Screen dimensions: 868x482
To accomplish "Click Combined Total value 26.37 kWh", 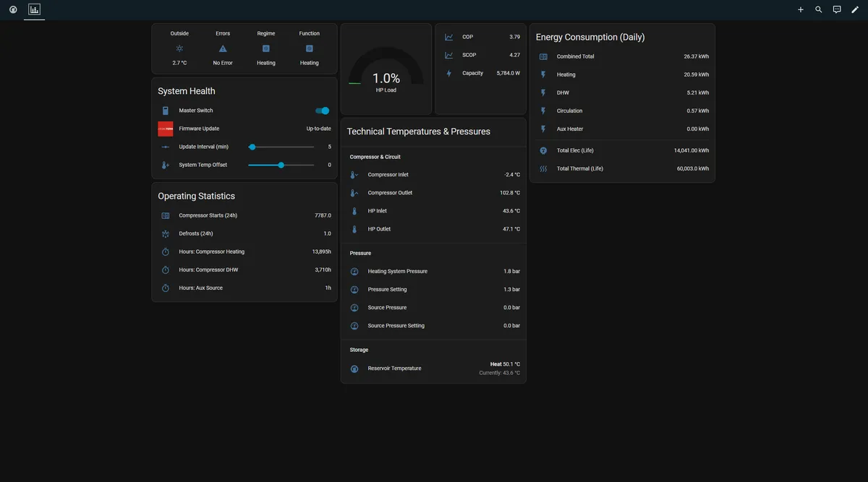I will [697, 56].
